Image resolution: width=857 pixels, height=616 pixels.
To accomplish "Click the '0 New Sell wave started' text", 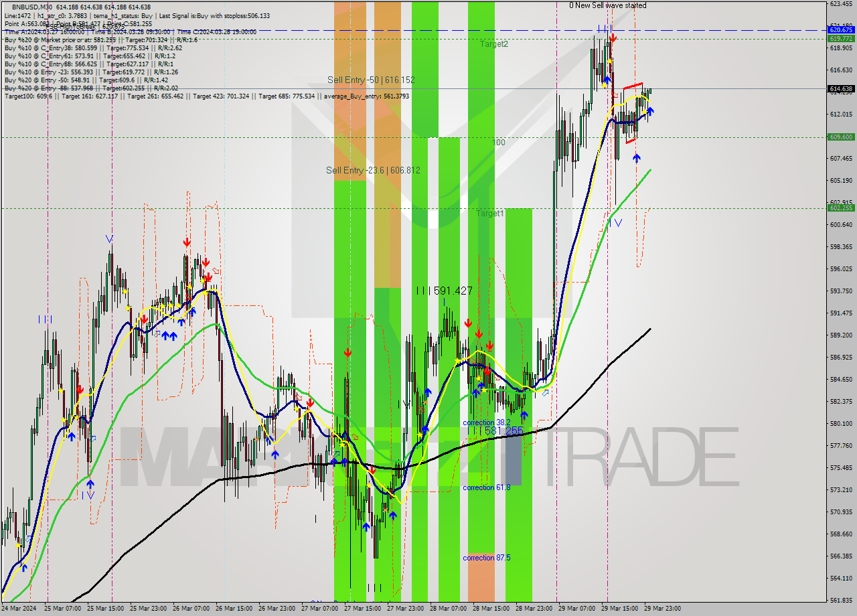I will [608, 5].
